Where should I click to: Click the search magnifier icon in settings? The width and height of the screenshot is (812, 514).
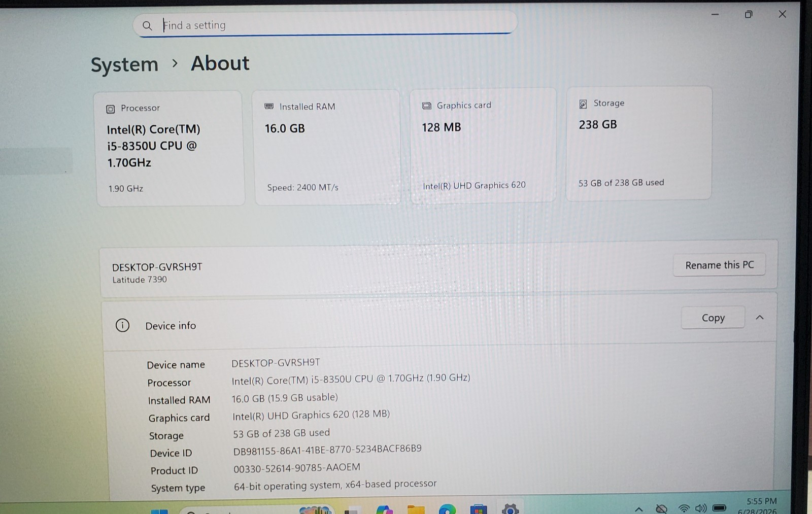[x=147, y=25]
